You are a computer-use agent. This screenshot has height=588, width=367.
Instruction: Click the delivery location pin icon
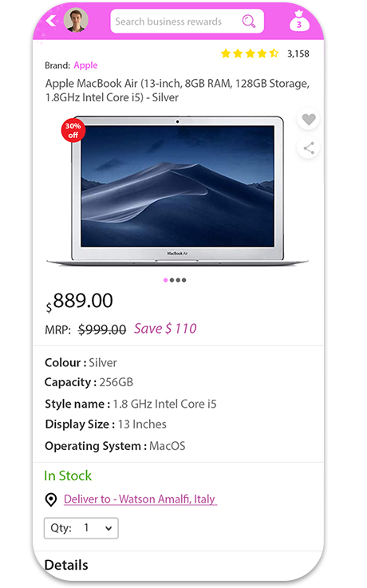point(51,499)
